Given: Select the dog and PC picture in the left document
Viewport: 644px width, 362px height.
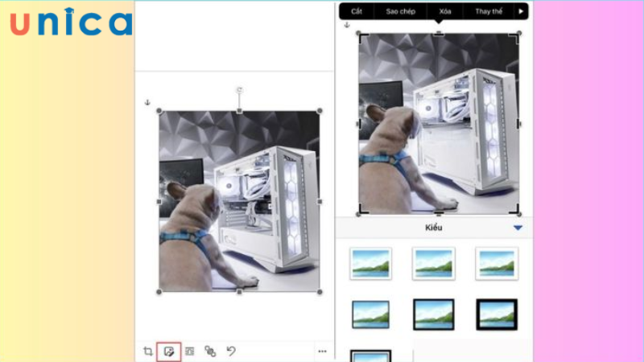Looking at the screenshot, I should [x=239, y=202].
